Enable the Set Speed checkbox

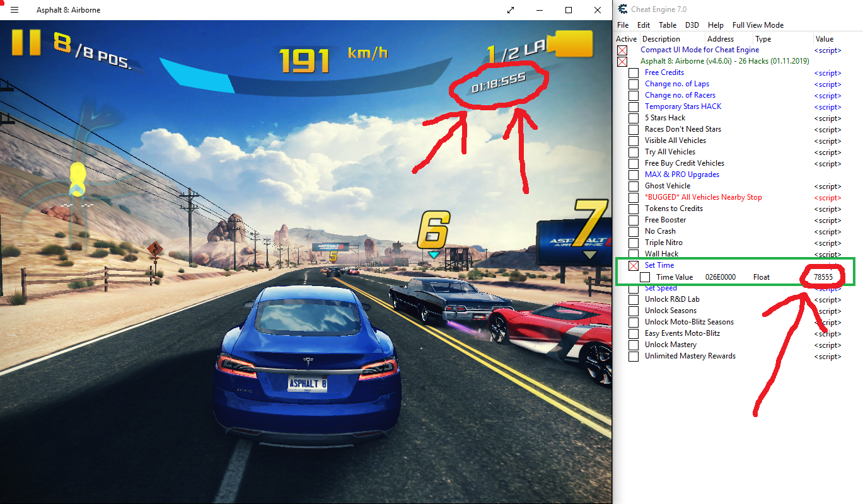coord(634,289)
